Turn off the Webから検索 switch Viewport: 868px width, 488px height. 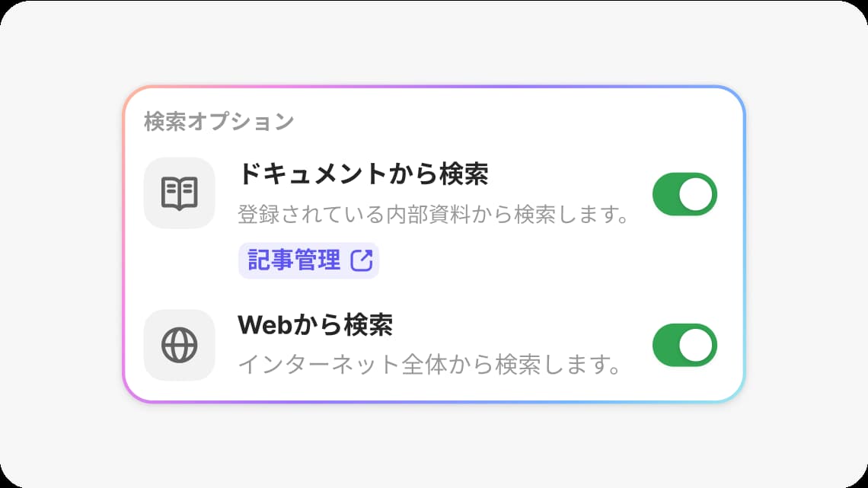pyautogui.click(x=684, y=345)
